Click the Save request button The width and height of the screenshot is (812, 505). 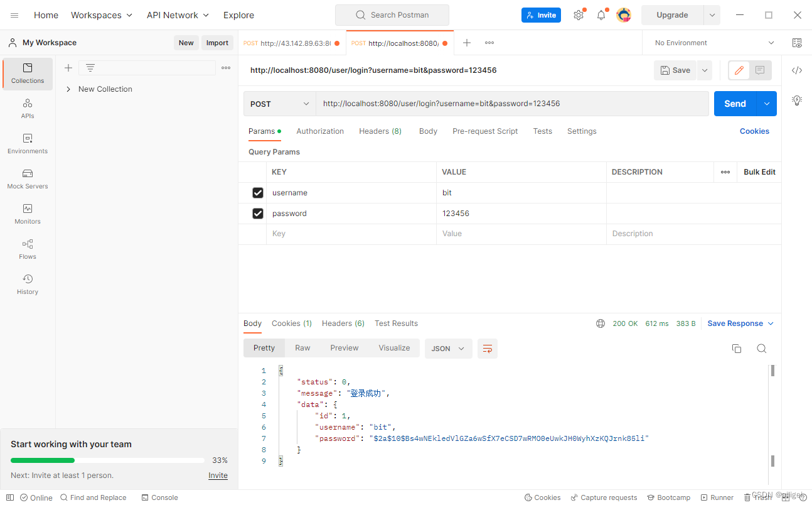(x=675, y=70)
